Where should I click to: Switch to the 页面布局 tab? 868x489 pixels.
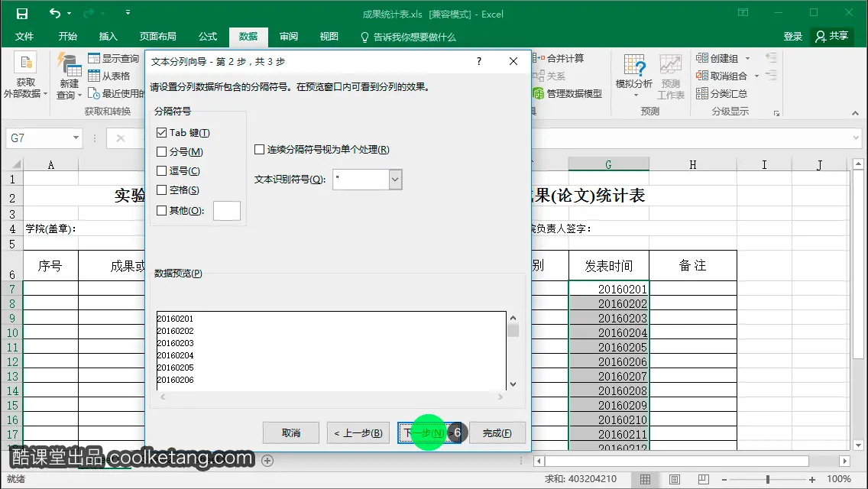[157, 37]
